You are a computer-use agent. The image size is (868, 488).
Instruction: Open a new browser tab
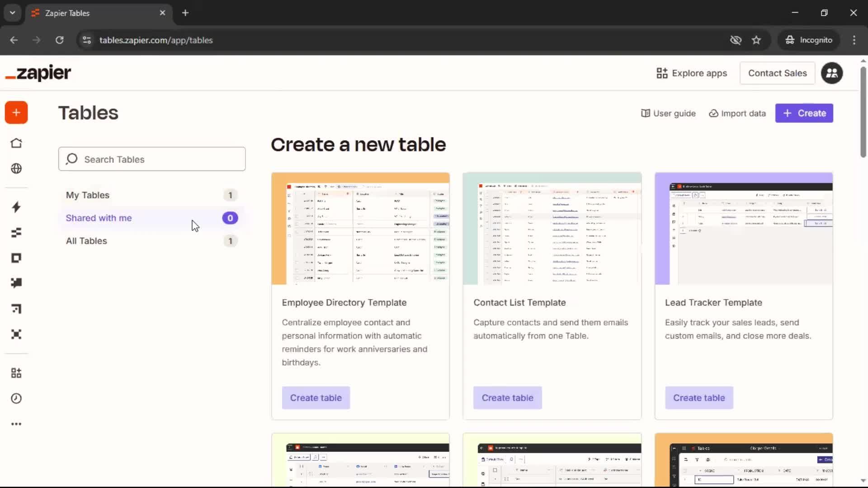pyautogui.click(x=185, y=13)
